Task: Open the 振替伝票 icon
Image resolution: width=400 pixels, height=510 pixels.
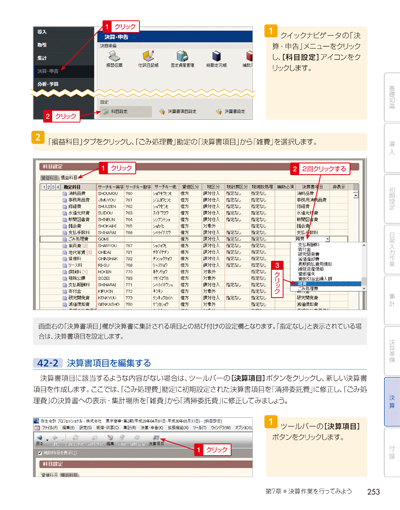Action: tap(114, 59)
